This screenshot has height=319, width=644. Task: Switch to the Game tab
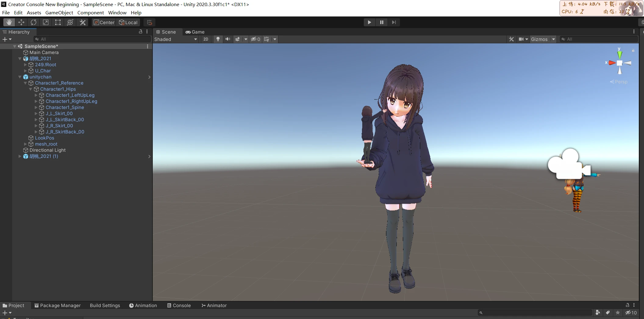pos(195,32)
